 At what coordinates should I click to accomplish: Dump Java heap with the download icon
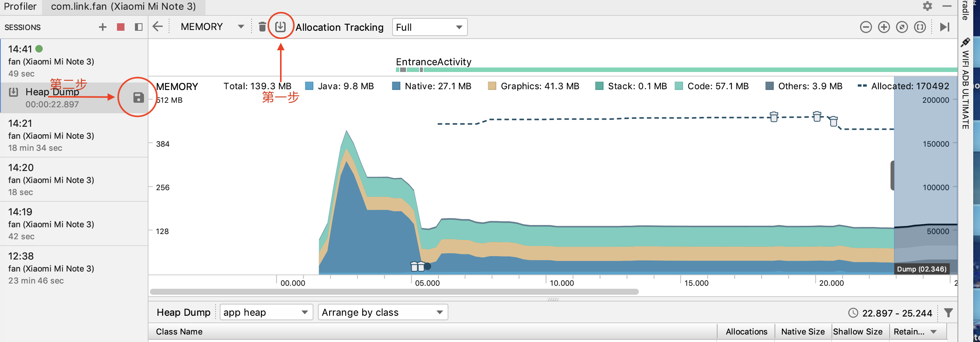coord(280,27)
